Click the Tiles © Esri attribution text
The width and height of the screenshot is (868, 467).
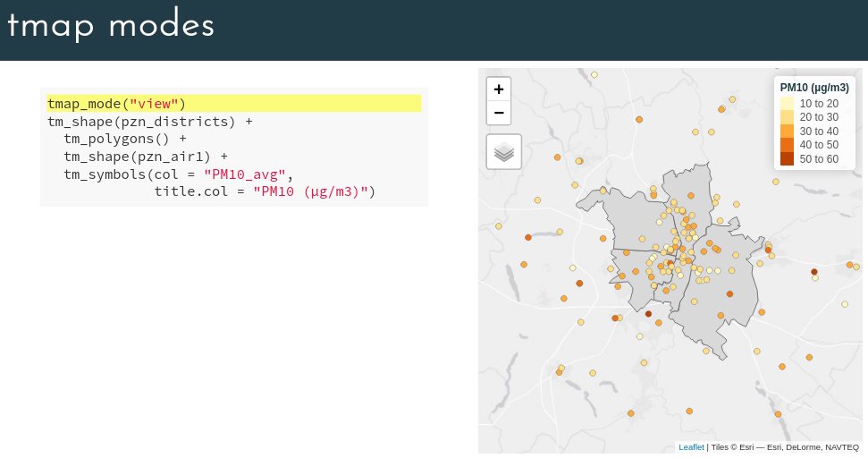[x=785, y=447]
